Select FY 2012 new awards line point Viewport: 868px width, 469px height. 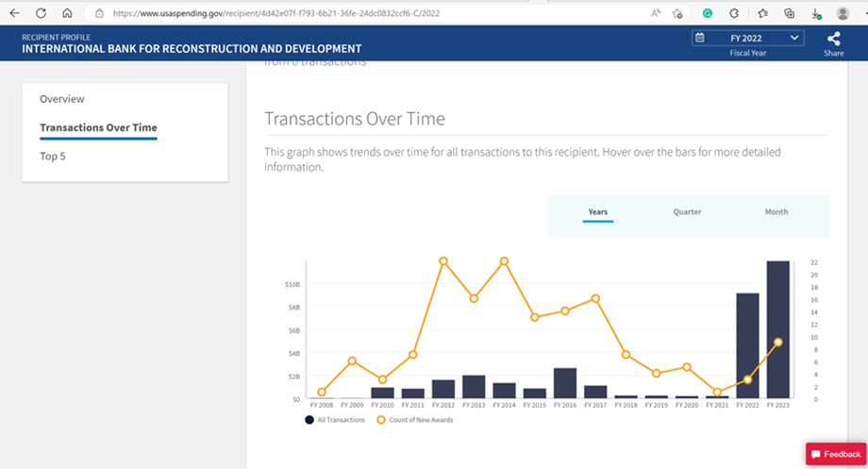pyautogui.click(x=443, y=261)
